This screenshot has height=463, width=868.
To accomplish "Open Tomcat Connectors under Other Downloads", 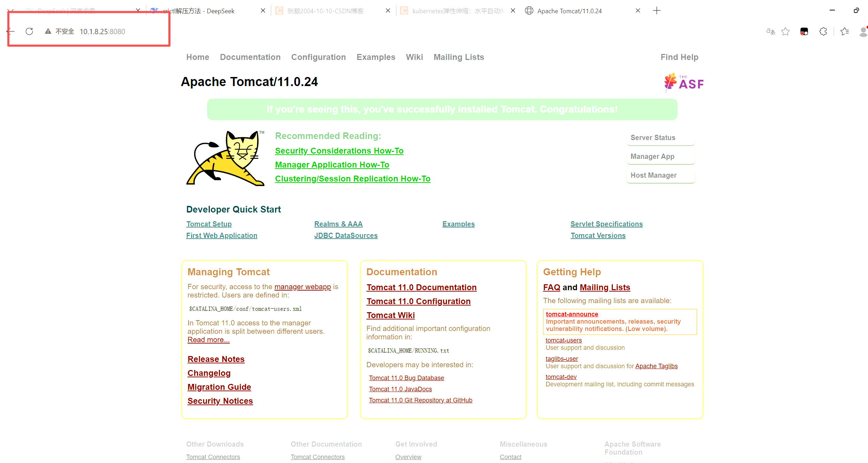I will tap(213, 457).
